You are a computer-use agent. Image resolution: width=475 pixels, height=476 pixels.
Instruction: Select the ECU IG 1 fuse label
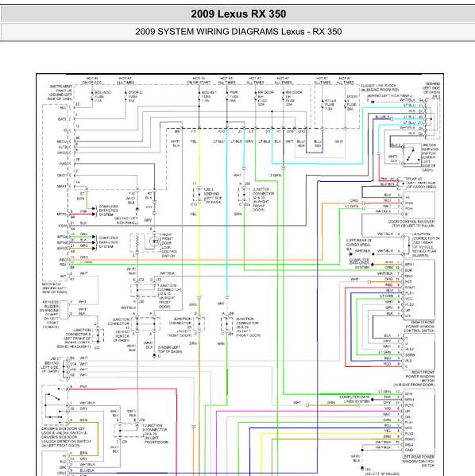(209, 96)
